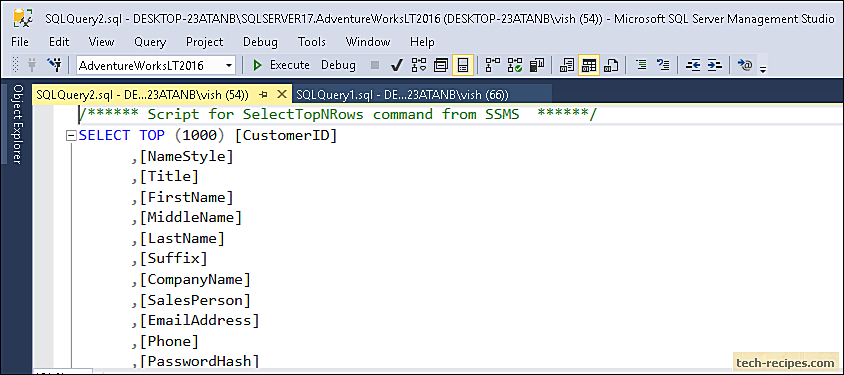Toggle Results to Grid mode
844x375 pixels.
pyautogui.click(x=589, y=66)
